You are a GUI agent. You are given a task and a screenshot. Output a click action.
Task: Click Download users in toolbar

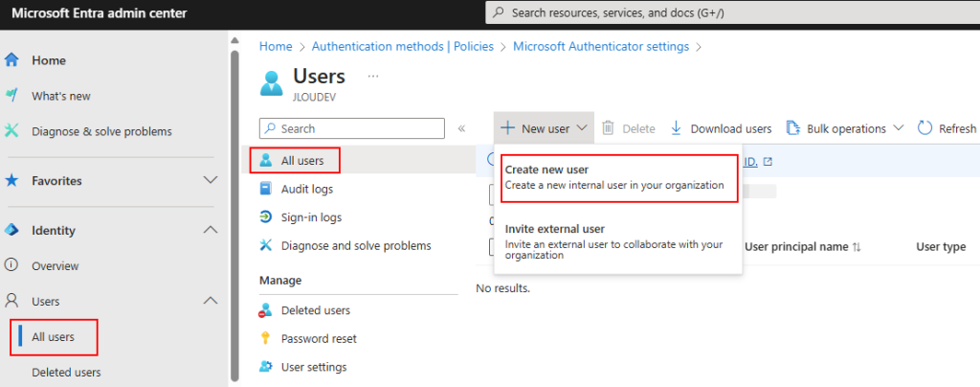point(722,128)
